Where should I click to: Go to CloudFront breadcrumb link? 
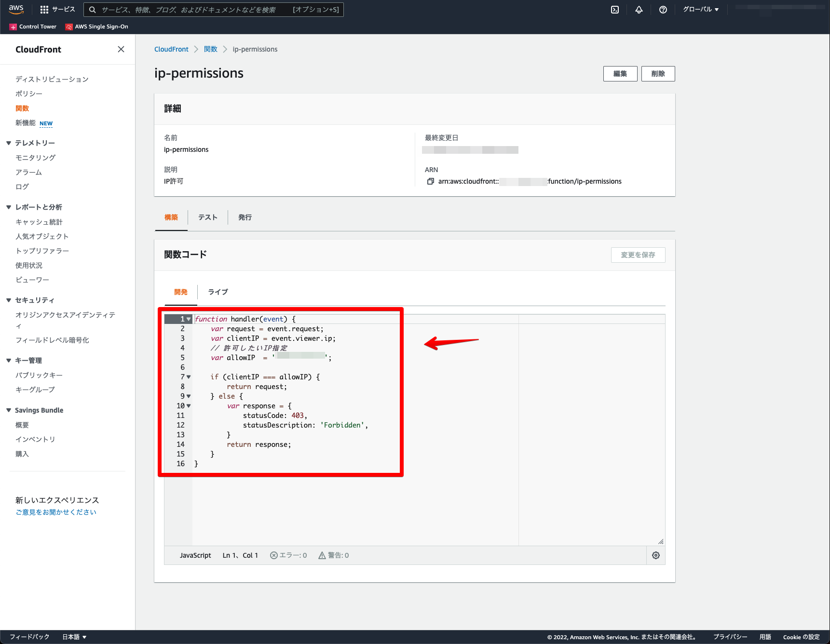click(171, 49)
